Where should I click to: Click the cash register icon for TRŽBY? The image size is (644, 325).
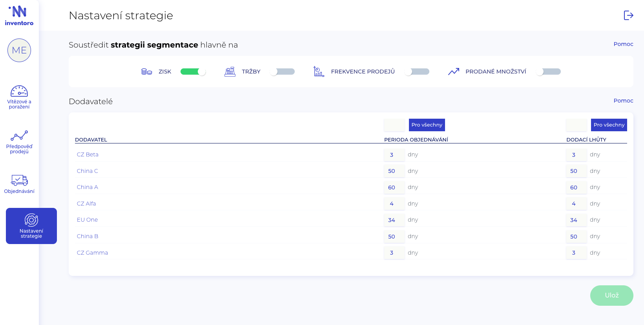click(230, 72)
